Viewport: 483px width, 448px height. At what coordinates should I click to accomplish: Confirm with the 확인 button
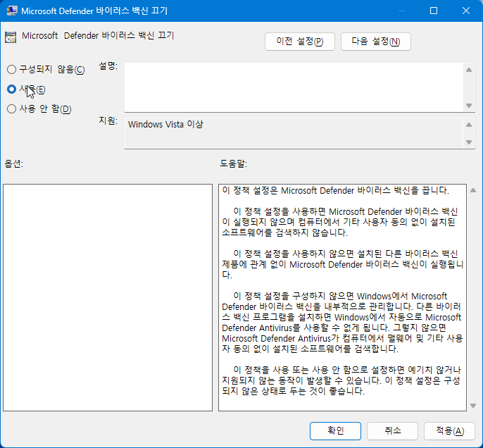pyautogui.click(x=335, y=430)
